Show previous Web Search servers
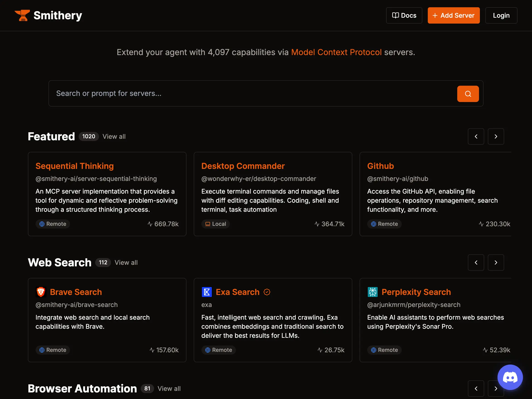The height and width of the screenshot is (399, 532). [476, 263]
